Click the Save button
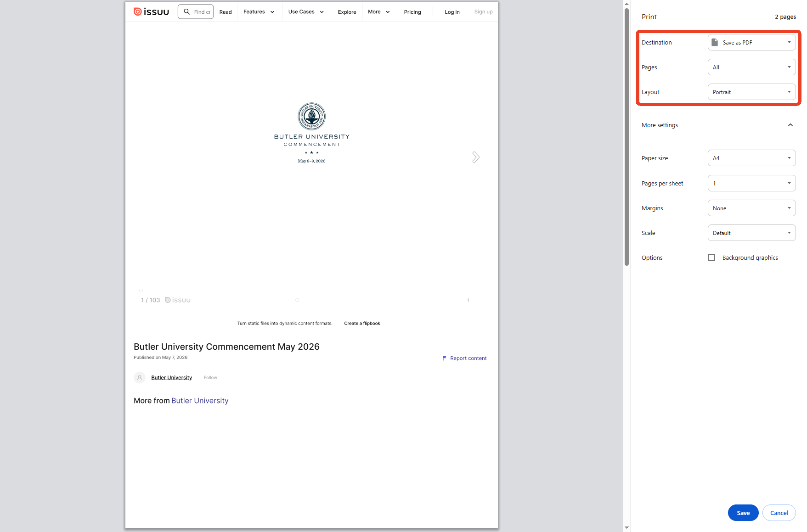This screenshot has width=807, height=532. click(x=743, y=513)
